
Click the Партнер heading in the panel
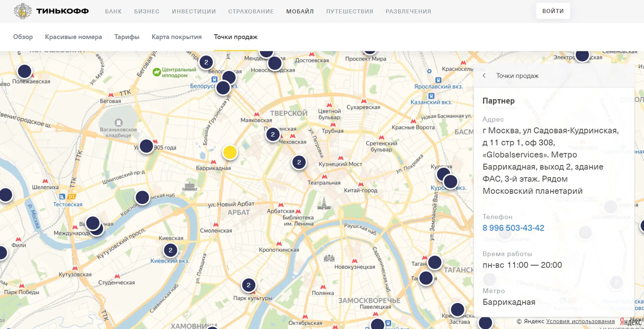[x=499, y=101]
